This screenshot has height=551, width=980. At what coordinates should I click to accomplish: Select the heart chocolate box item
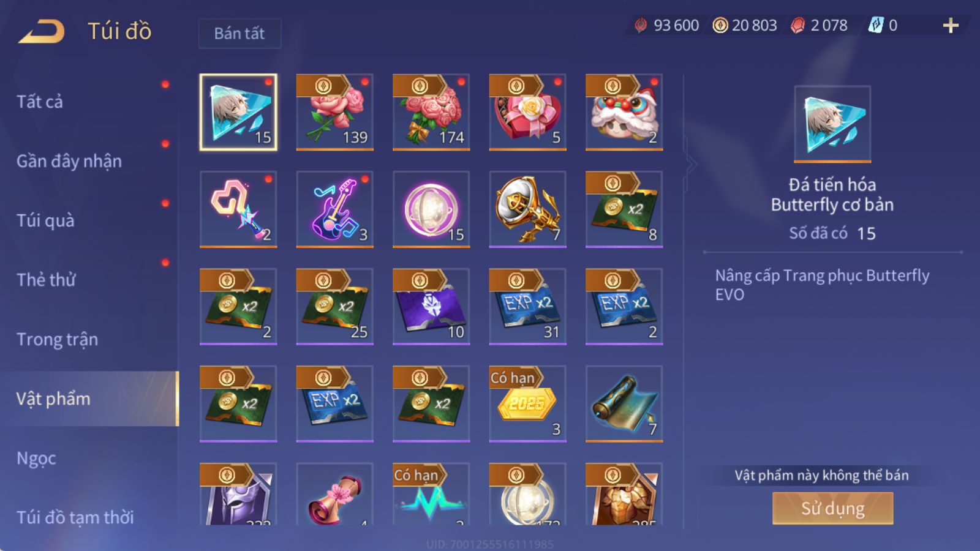[527, 112]
